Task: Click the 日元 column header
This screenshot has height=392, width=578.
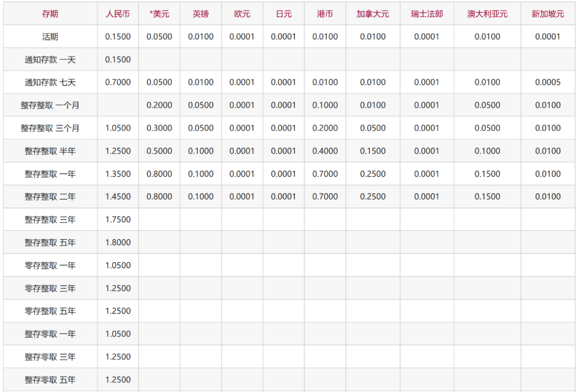Action: (284, 14)
